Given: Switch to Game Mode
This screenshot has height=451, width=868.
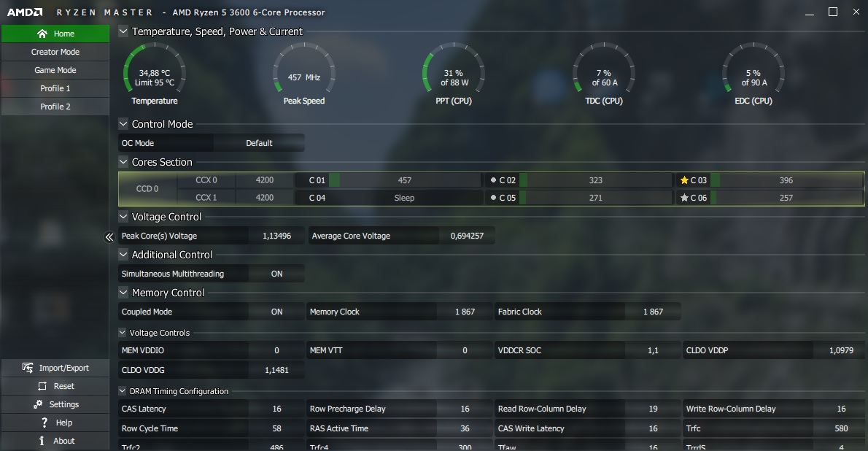Looking at the screenshot, I should (x=55, y=70).
